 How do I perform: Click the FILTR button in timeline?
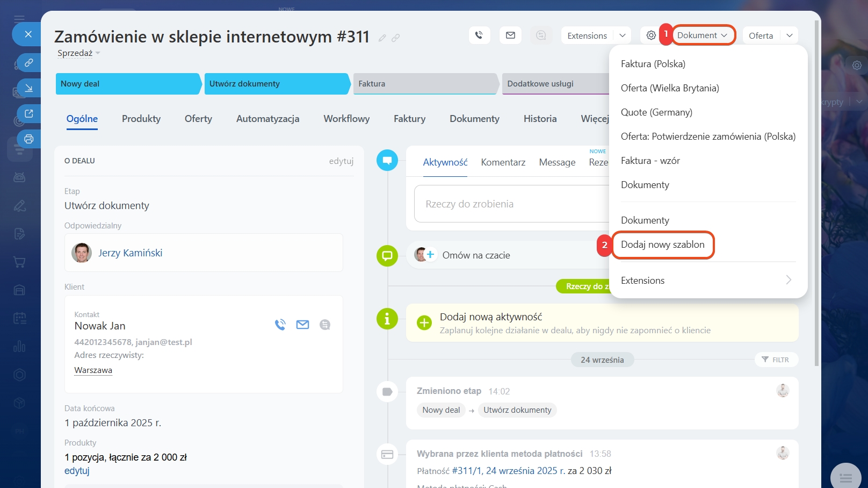tap(776, 360)
